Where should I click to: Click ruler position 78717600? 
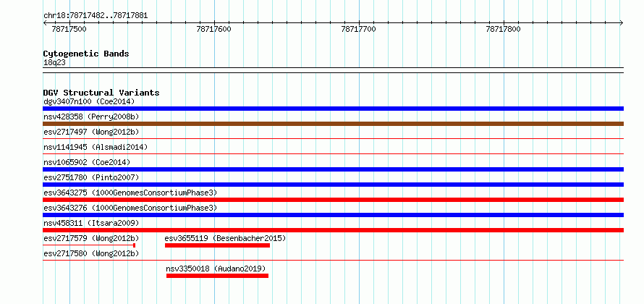click(x=214, y=29)
